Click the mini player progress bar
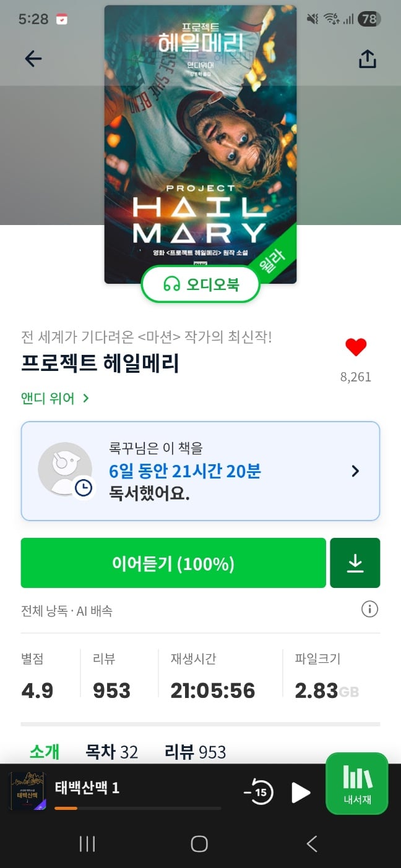 137,808
